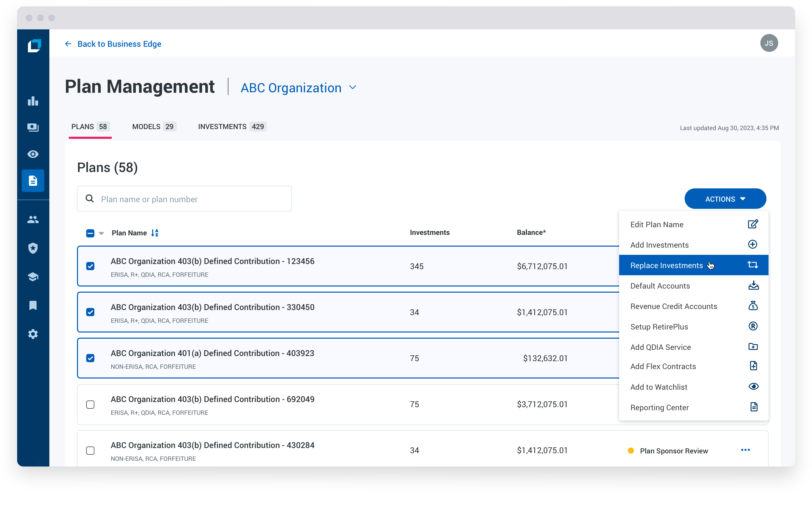Open 401(a) plan 403923 name
Image resolution: width=812 pixels, height=515 pixels.
(213, 353)
